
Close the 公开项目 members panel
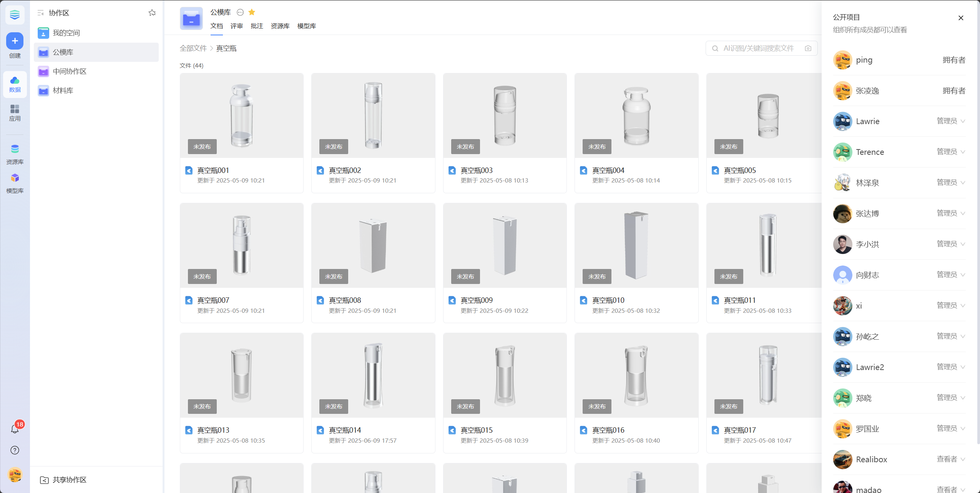tap(961, 18)
